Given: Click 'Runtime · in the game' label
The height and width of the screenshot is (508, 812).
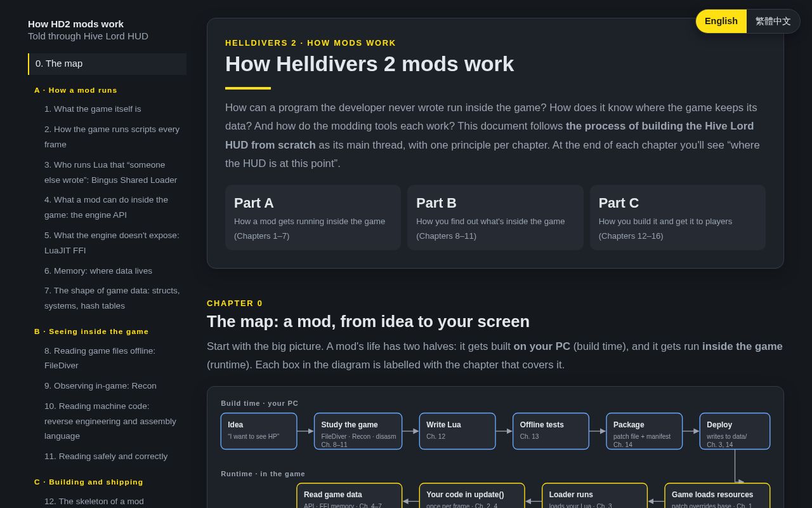Looking at the screenshot, I should (263, 474).
